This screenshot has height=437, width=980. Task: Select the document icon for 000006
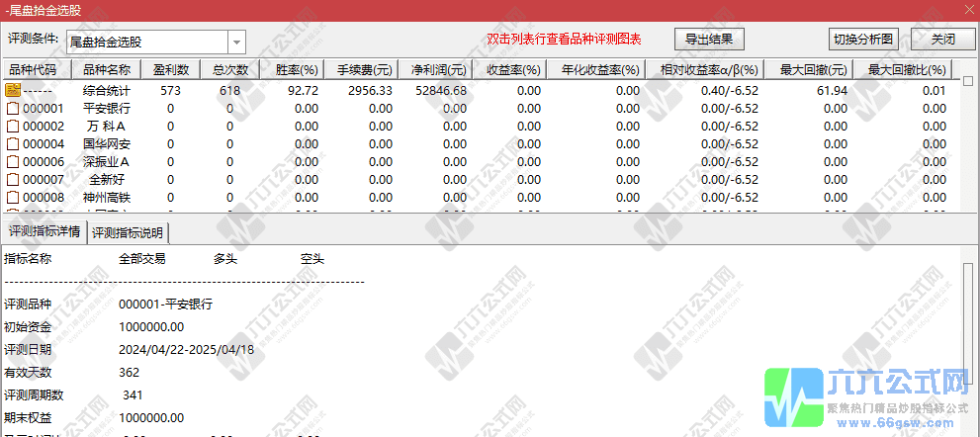13,162
